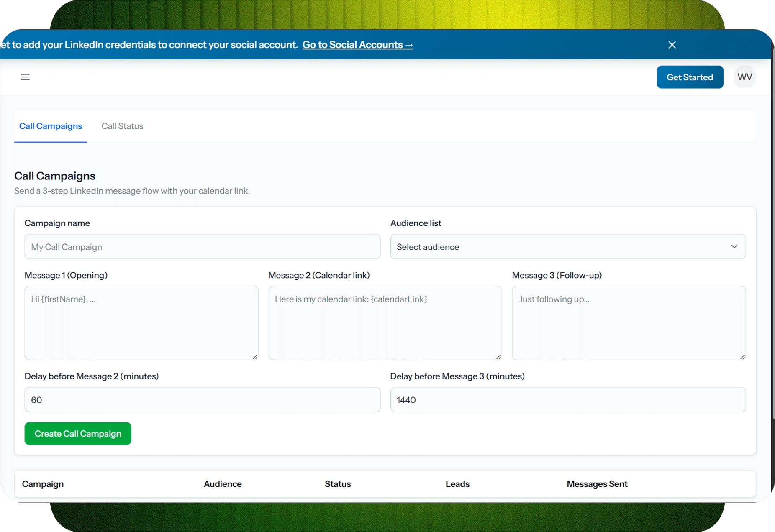
Task: Click into the Message 3 Follow-up textarea
Action: click(628, 323)
